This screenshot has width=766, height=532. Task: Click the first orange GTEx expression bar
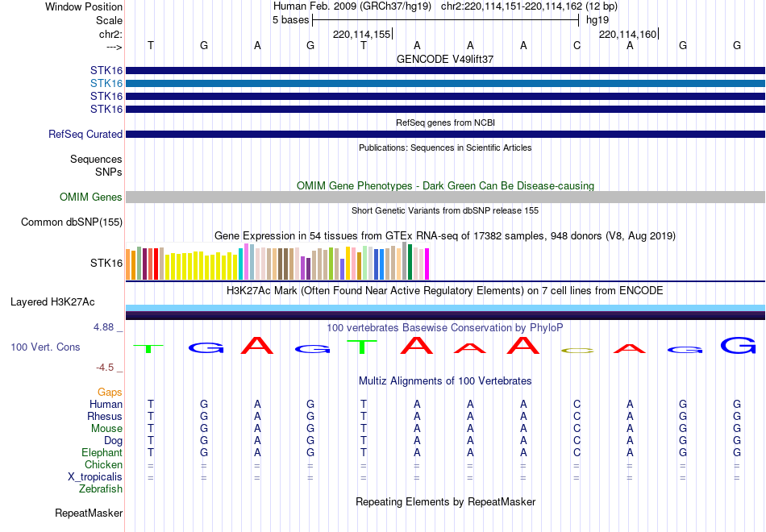point(128,264)
